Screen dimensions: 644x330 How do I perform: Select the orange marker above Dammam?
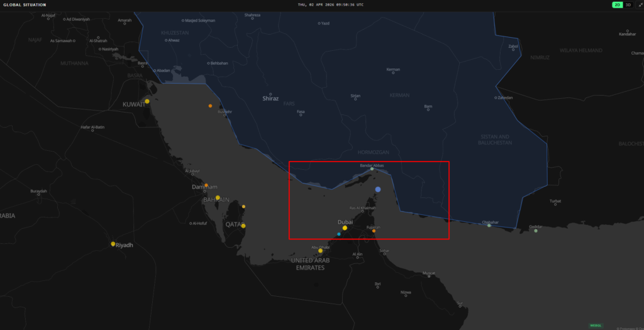[206, 185]
